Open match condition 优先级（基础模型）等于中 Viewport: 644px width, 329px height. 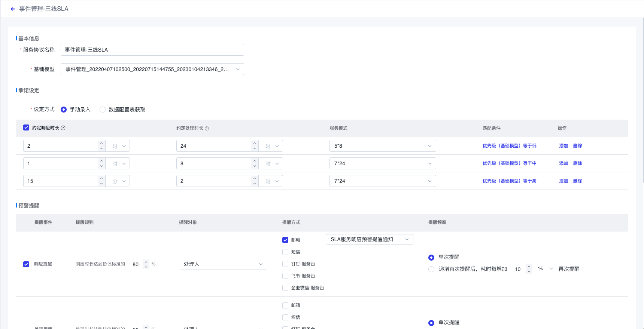point(509,163)
